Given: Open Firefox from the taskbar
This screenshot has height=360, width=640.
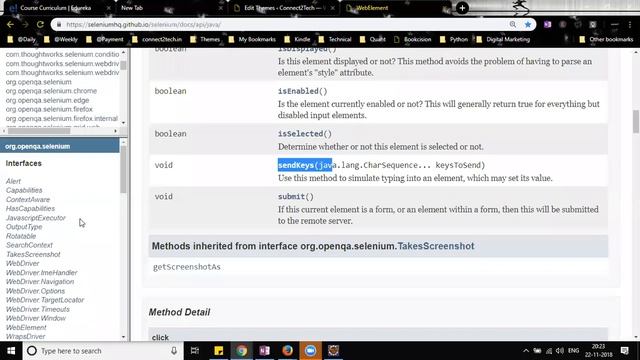Looking at the screenshot, I should (x=287, y=351).
